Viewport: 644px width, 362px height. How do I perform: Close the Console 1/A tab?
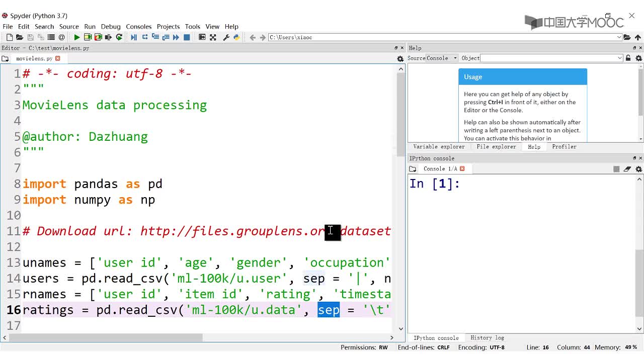(x=462, y=168)
